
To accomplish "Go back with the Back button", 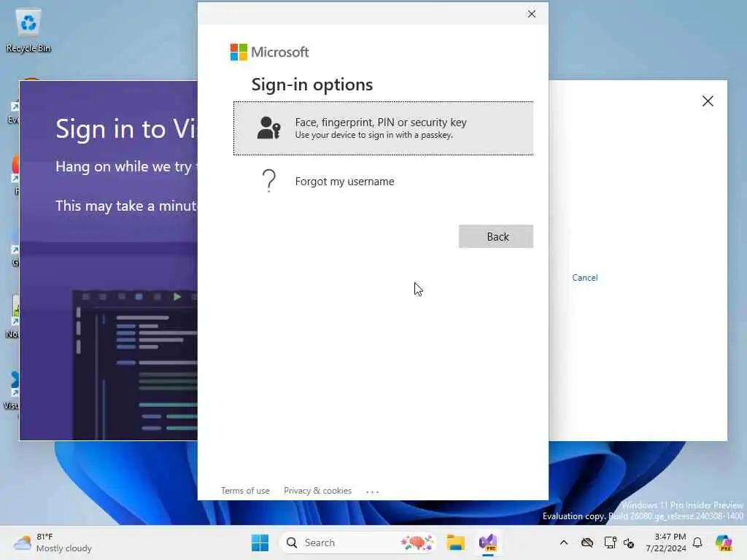I will (x=496, y=236).
